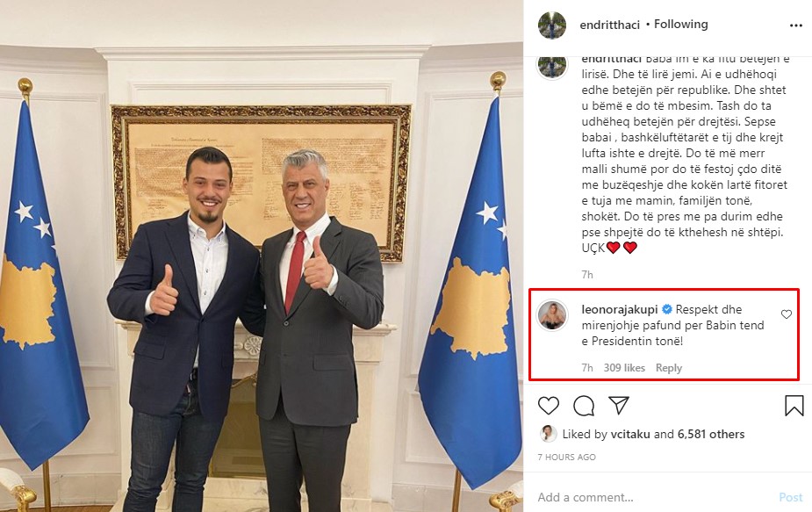Show the 6,581 others who liked
812x512 pixels.
click(711, 434)
